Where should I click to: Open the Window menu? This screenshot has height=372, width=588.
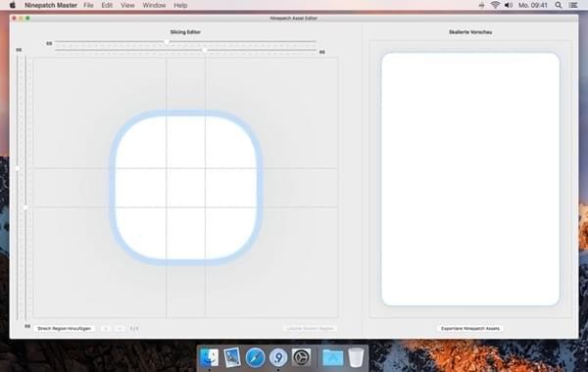coord(154,5)
